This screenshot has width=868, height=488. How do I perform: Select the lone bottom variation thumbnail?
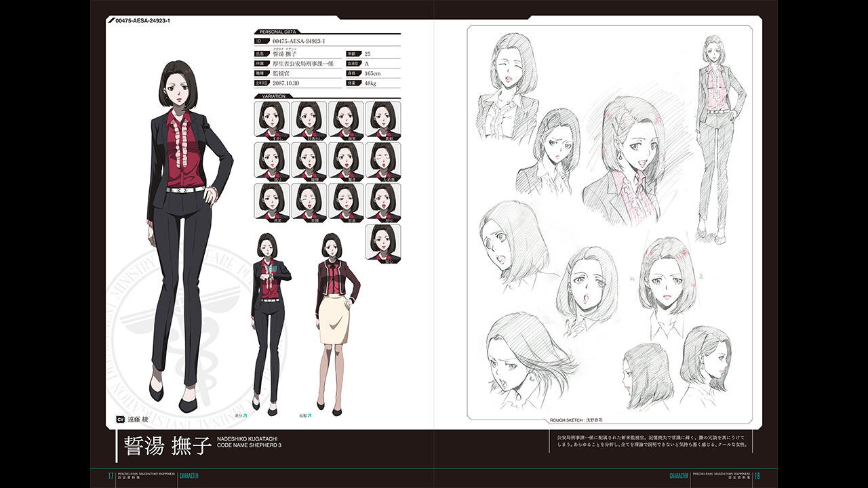[x=383, y=243]
